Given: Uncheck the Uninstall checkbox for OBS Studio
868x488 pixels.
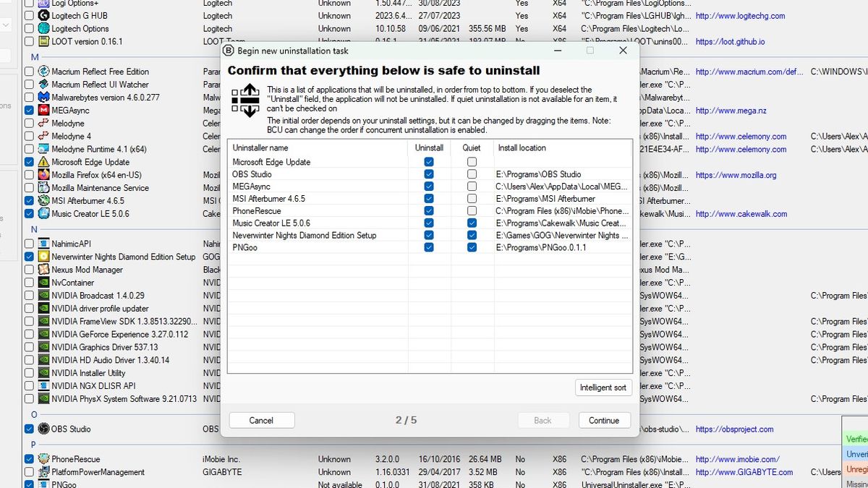Looking at the screenshot, I should point(429,174).
